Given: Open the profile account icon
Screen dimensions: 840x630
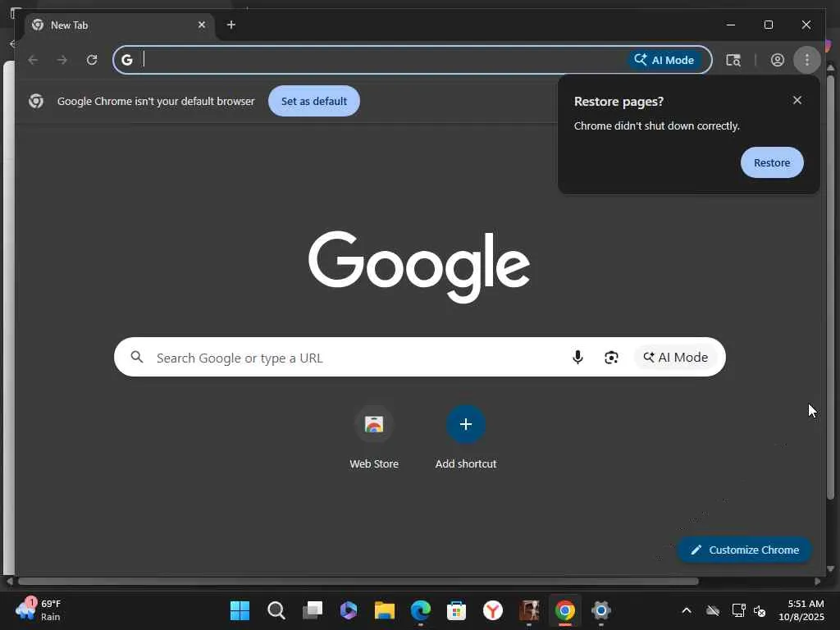Looking at the screenshot, I should point(778,60).
